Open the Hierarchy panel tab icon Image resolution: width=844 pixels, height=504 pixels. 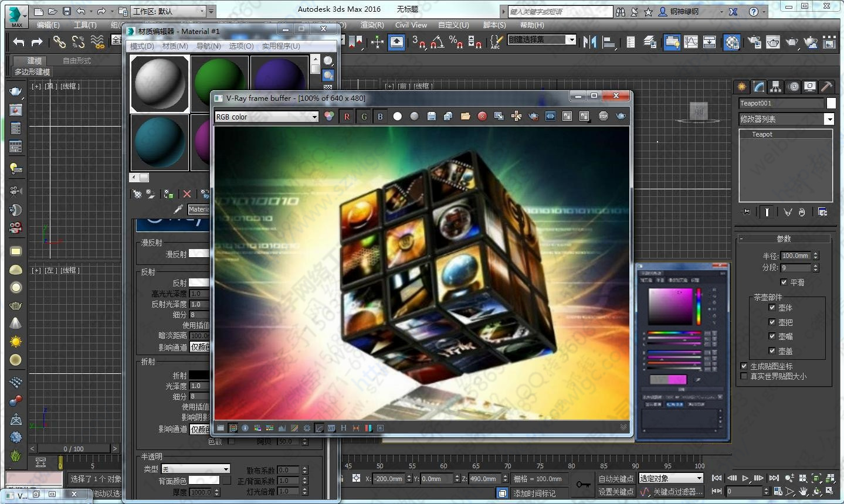pos(776,87)
